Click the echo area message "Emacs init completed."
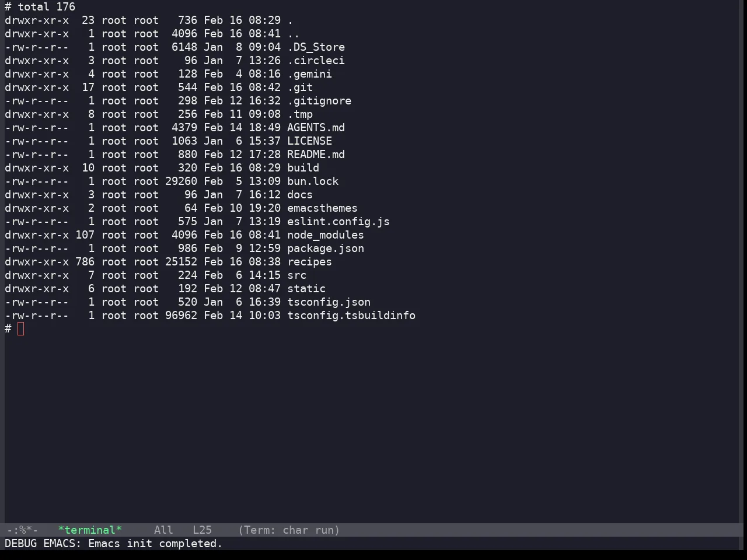Viewport: 747px width, 560px height. coord(155,544)
